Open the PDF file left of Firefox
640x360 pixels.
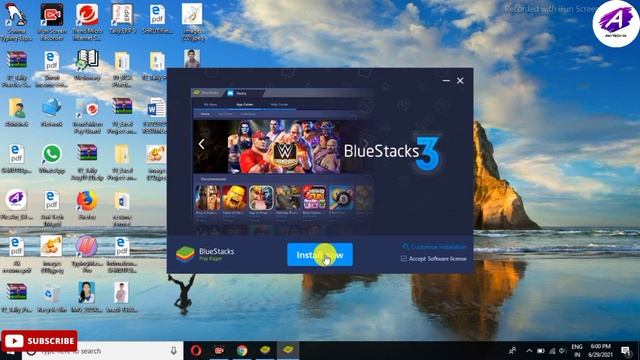52,208
